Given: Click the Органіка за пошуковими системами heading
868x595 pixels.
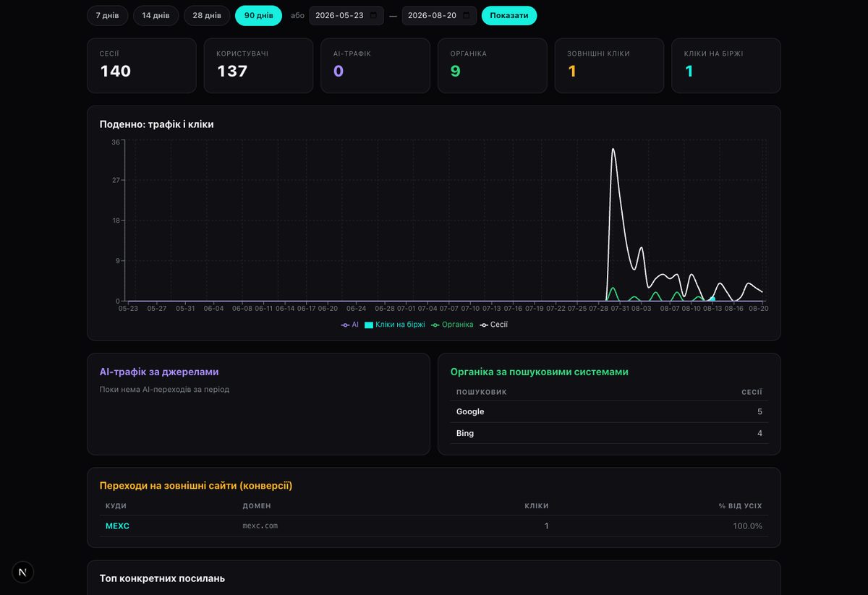Looking at the screenshot, I should tap(540, 372).
